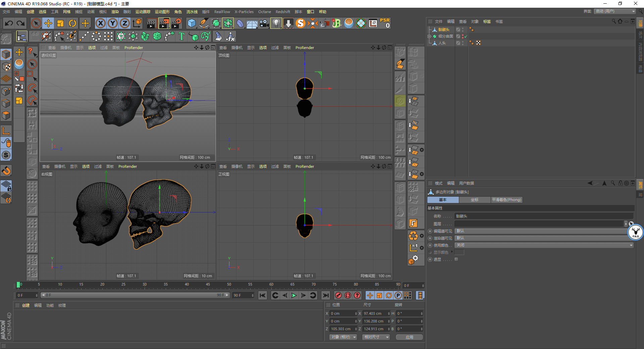Click the home icon in Object Manager

[x=620, y=21]
